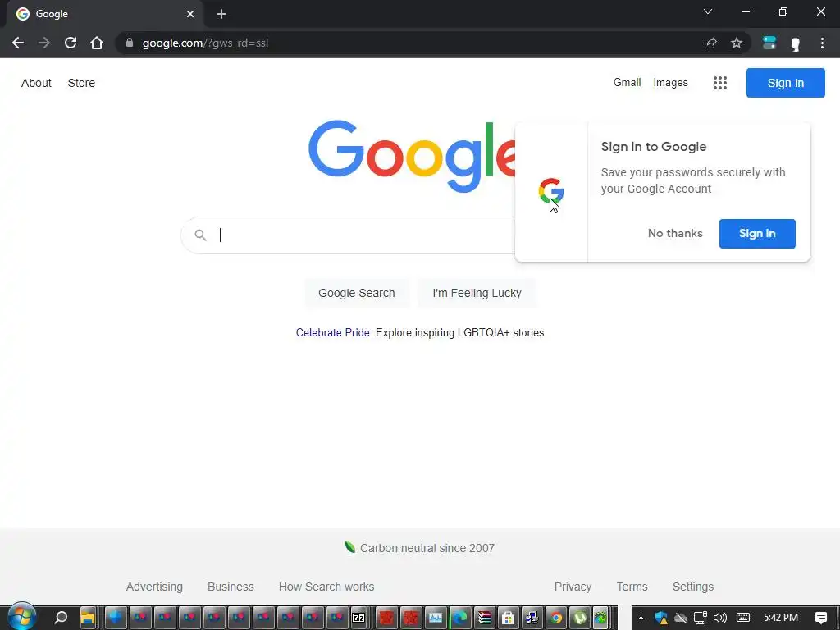Viewport: 840px width, 630px height.
Task: Open the Business footer link
Action: [231, 587]
